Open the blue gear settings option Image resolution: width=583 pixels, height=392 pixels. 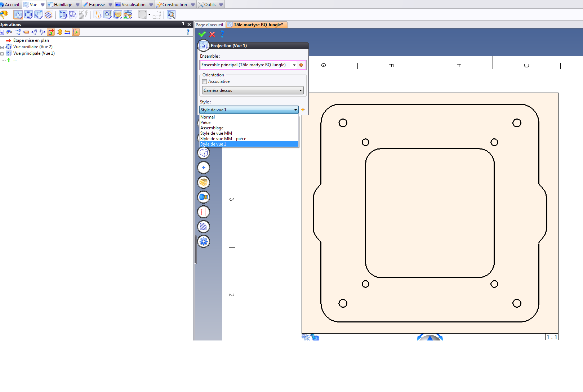click(204, 241)
